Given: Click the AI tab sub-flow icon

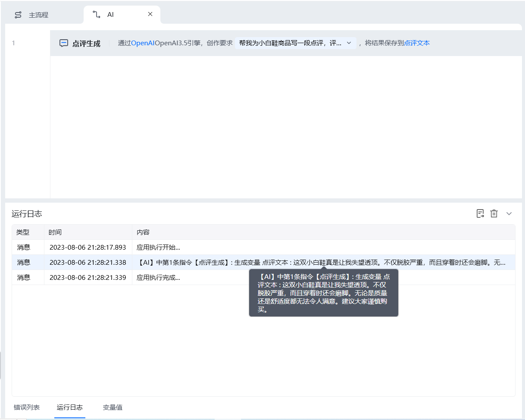Looking at the screenshot, I should point(97,15).
